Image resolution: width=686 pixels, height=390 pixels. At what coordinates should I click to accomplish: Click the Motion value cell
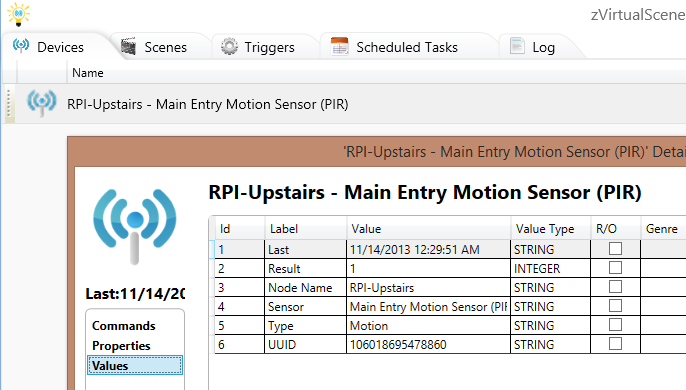point(428,326)
